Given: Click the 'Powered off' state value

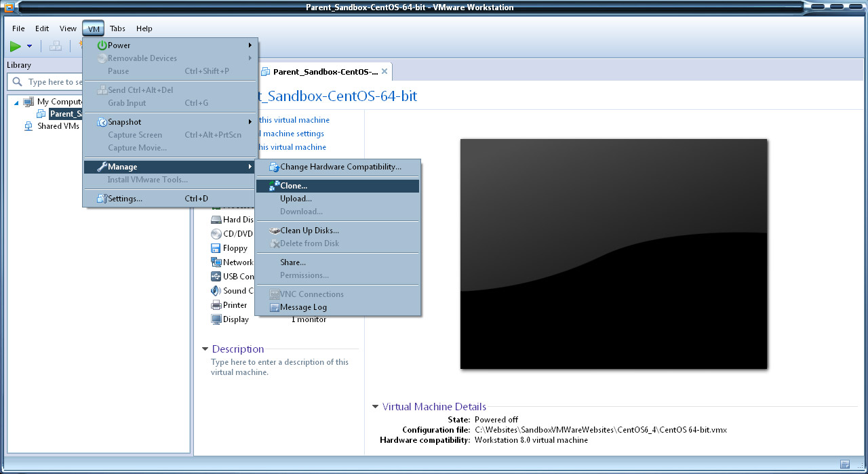Looking at the screenshot, I should [496, 420].
